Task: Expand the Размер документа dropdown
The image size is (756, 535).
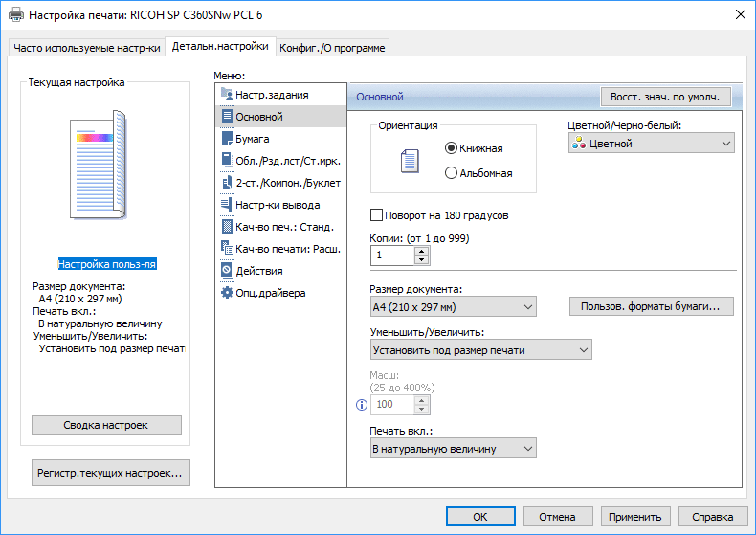Action: [453, 307]
